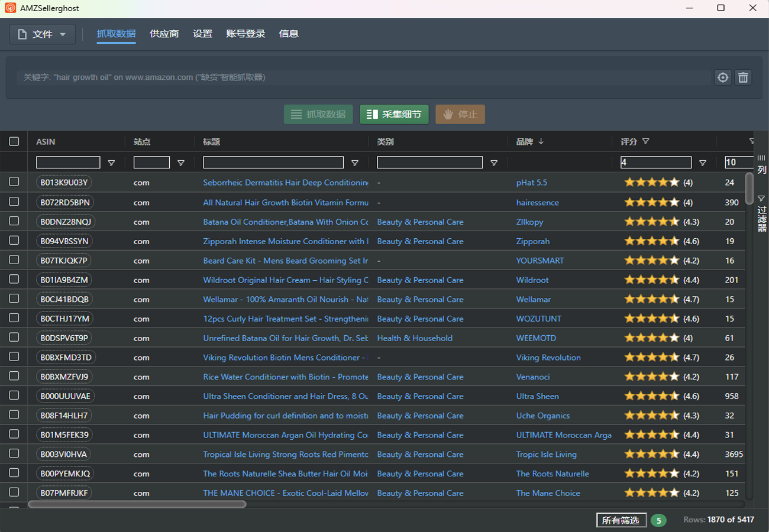Open the 站点 column filter funnel icon
The height and width of the screenshot is (532, 769).
coord(181,163)
